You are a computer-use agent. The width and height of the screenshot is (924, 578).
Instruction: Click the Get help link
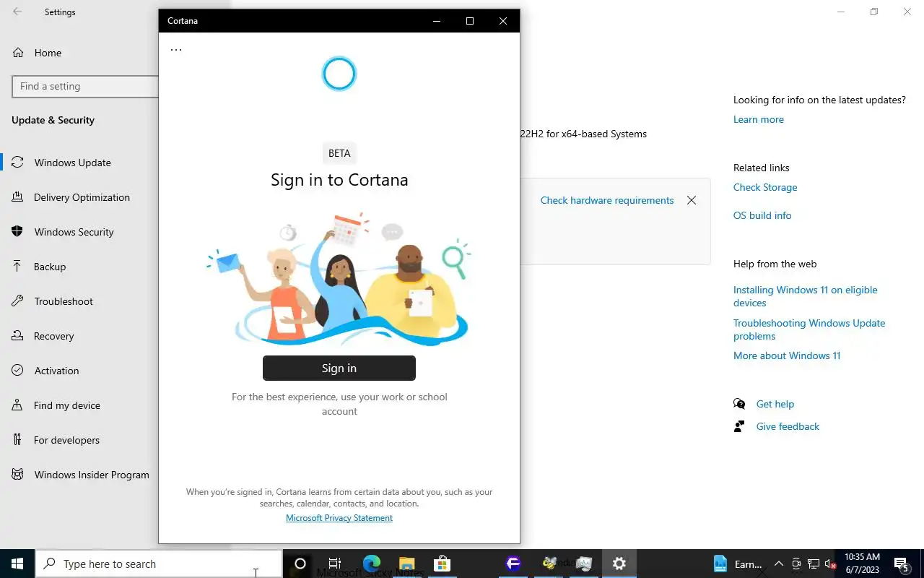(775, 404)
